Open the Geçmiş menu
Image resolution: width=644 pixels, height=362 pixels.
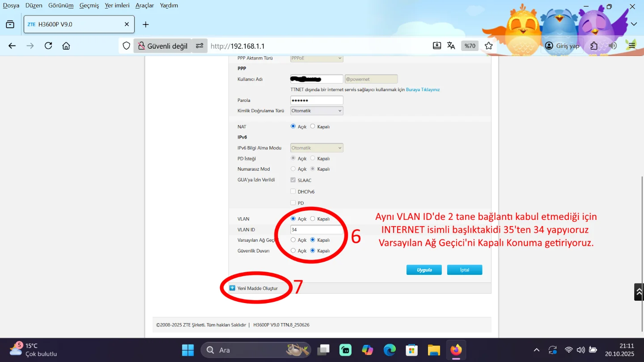coord(89,5)
